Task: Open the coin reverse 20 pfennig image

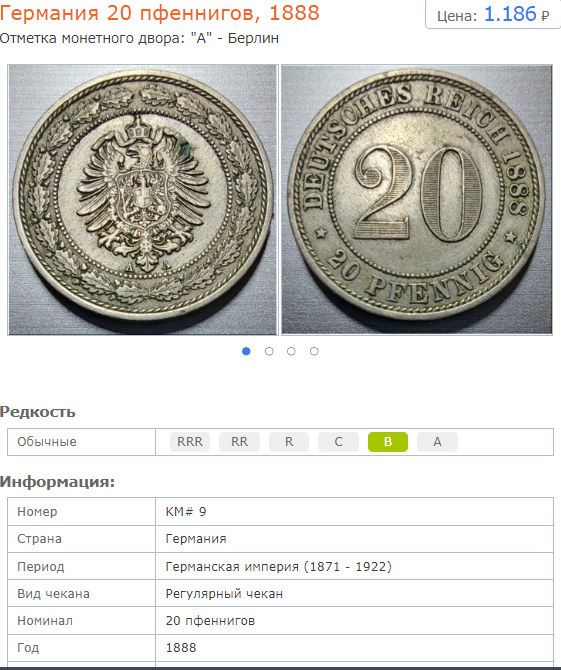Action: pos(417,200)
